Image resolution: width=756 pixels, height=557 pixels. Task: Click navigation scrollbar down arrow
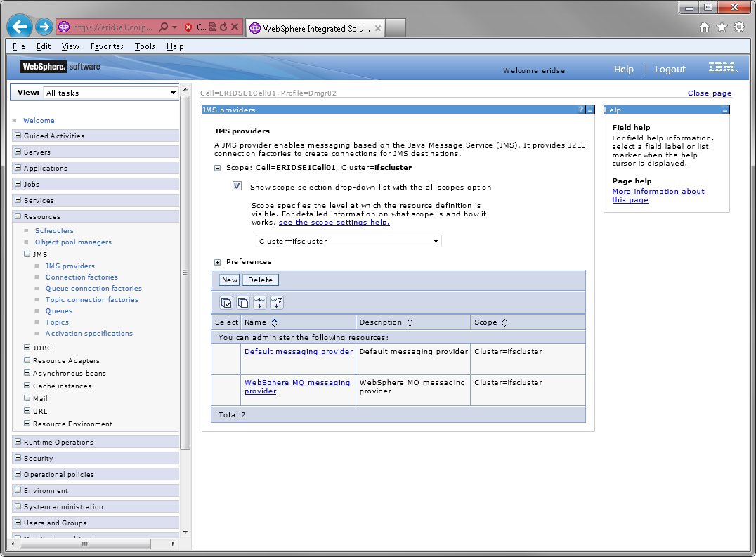185,532
